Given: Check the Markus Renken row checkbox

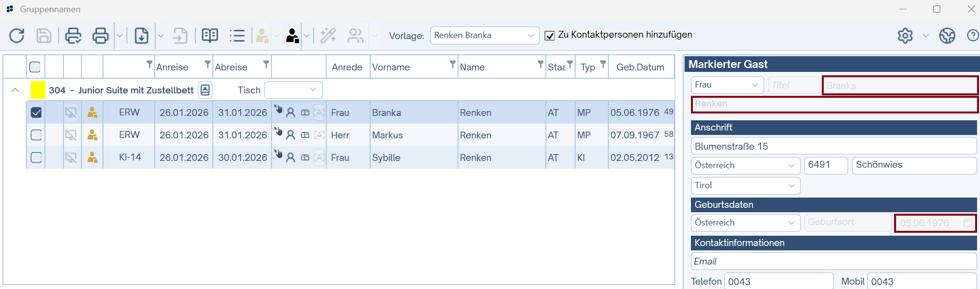Looking at the screenshot, I should tap(36, 135).
